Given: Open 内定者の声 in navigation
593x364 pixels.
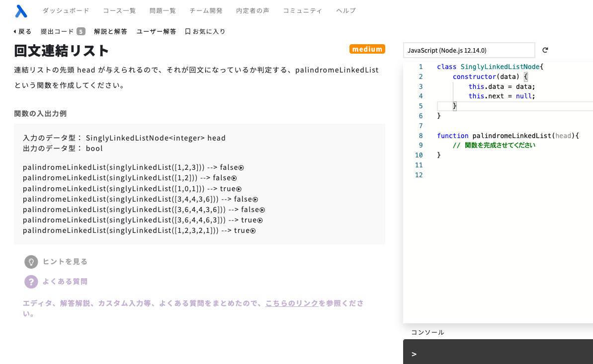Looking at the screenshot, I should [x=253, y=10].
